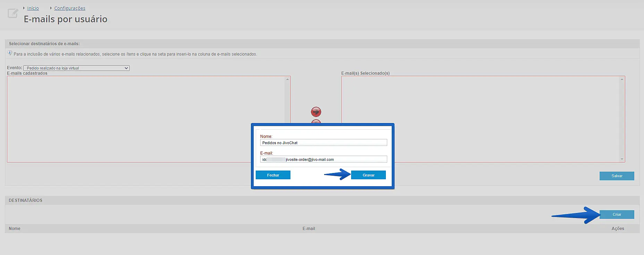644x255 pixels.
Task: Click the Salvar button
Action: coord(617,176)
